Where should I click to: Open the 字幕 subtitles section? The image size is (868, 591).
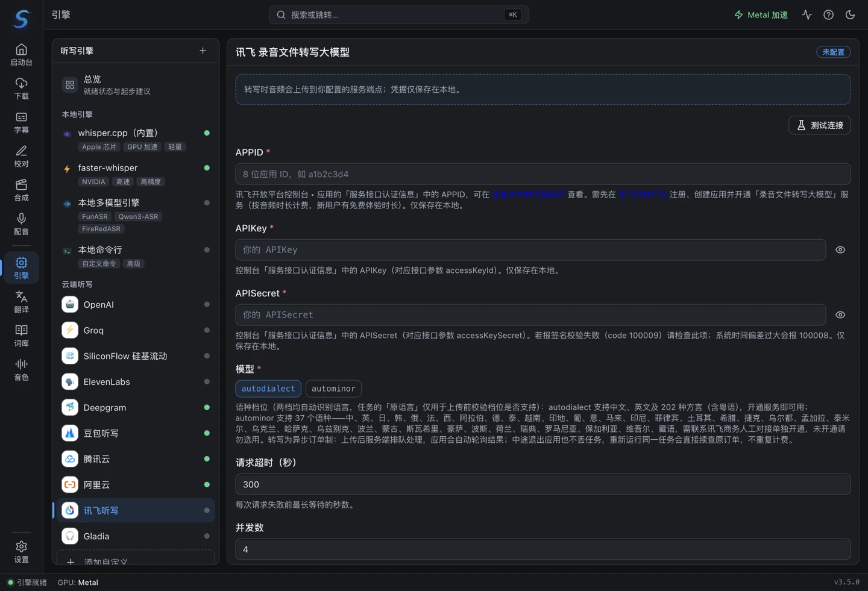point(21,122)
